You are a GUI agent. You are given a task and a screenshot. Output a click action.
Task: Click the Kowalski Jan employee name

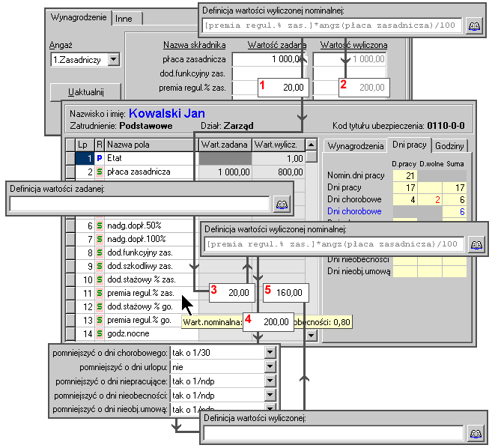[x=167, y=113]
